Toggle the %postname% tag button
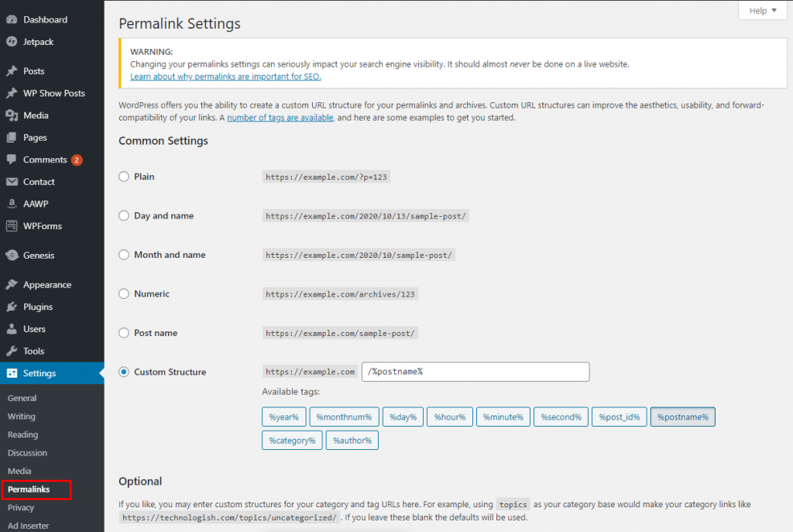Viewport: 793px width, 532px height. pos(683,417)
